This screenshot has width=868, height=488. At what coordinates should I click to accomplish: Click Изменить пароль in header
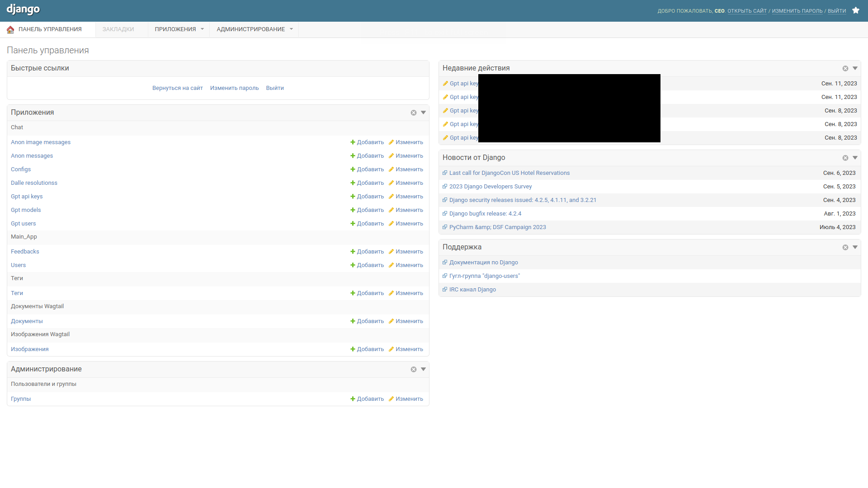click(x=797, y=11)
